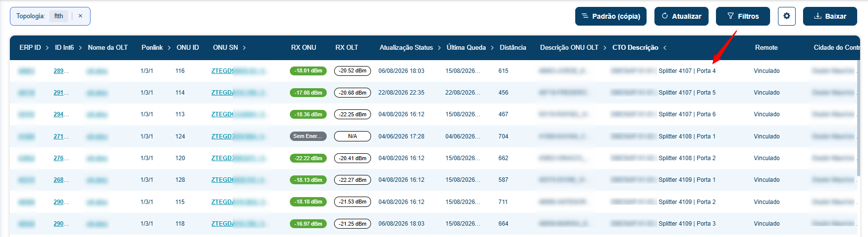Expand the Descrição ONU OLT column chevron
868x237 pixels.
click(605, 48)
